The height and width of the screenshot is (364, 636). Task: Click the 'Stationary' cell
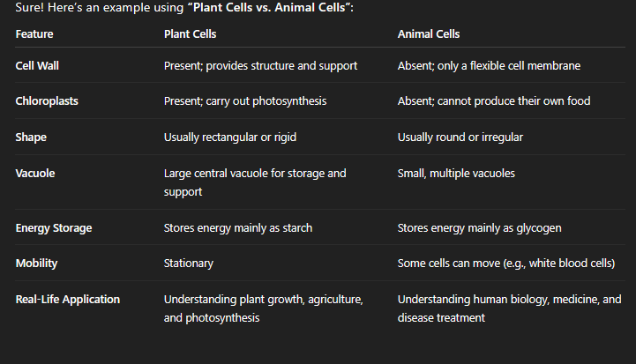[x=188, y=264]
